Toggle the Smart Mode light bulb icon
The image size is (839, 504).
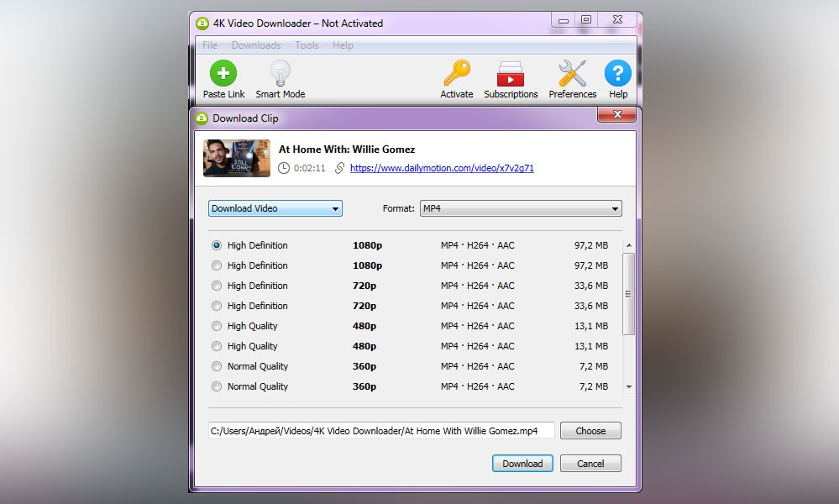[x=280, y=73]
